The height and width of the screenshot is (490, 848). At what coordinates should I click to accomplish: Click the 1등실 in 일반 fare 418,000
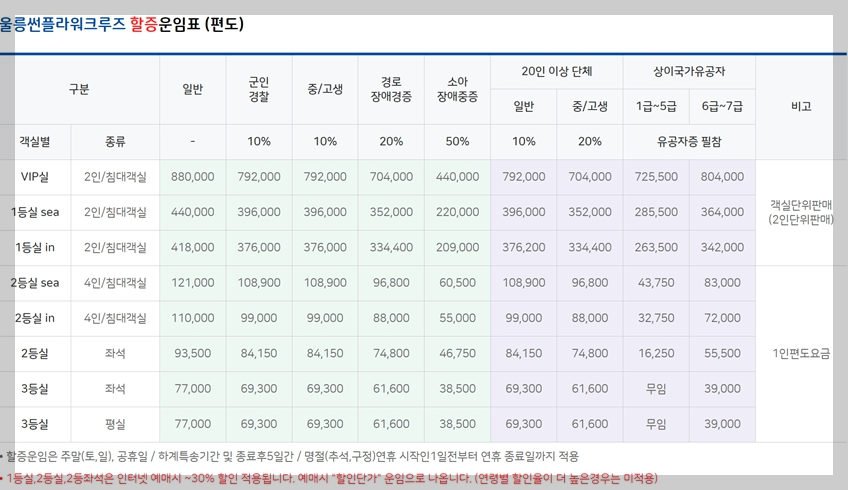[193, 247]
